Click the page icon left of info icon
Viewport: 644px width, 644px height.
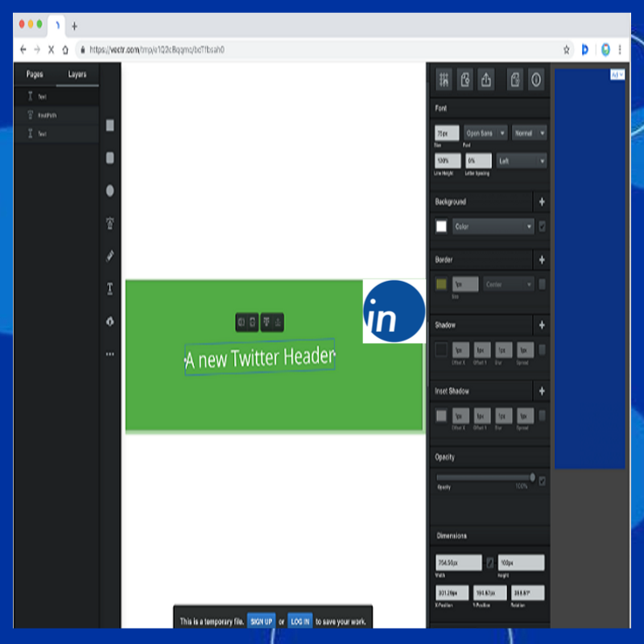coord(515,79)
